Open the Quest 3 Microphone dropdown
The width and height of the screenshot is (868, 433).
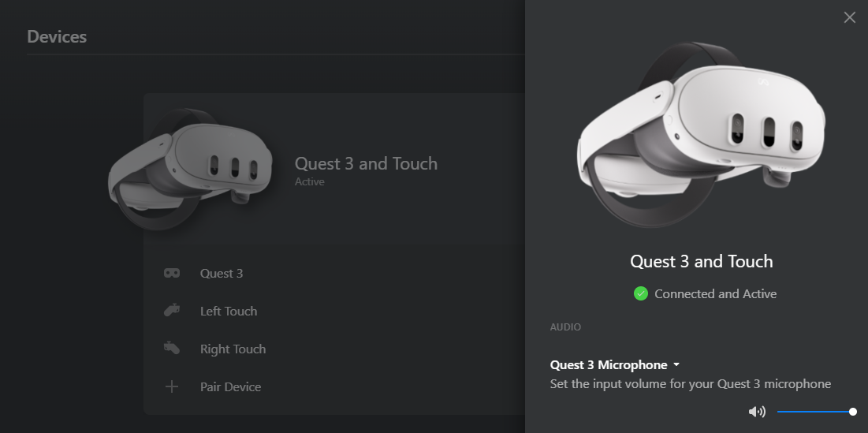(615, 364)
